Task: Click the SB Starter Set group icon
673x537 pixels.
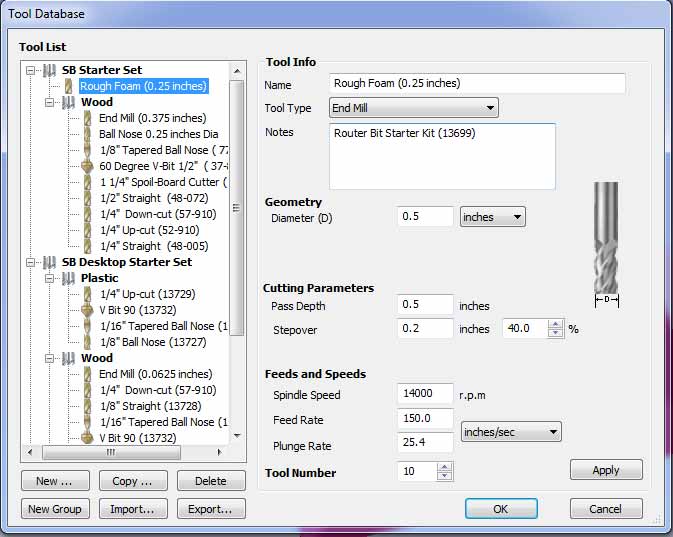Action: (x=49, y=70)
